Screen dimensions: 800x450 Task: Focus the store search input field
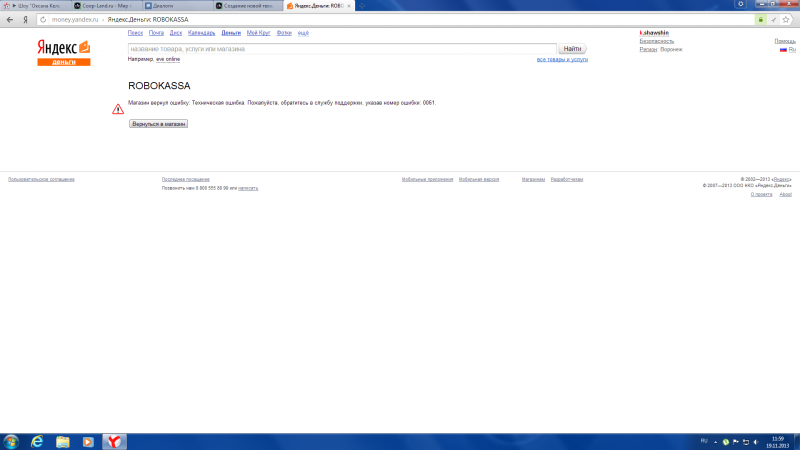tap(342, 49)
